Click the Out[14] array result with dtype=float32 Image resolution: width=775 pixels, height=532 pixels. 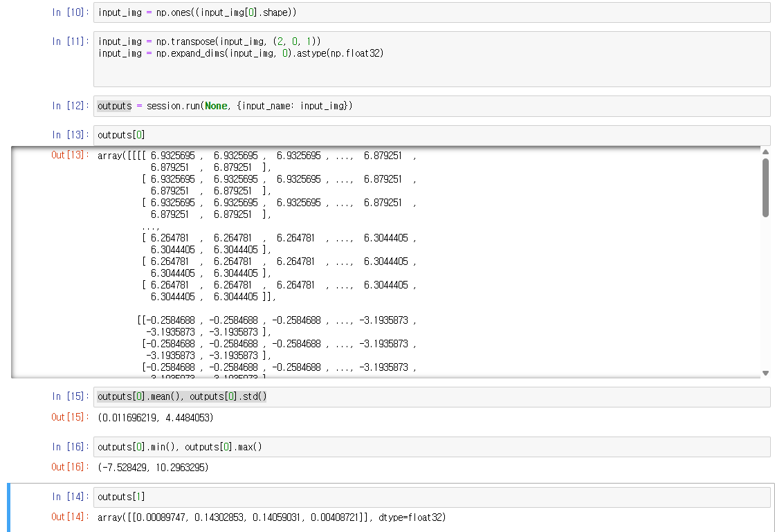[x=272, y=517]
